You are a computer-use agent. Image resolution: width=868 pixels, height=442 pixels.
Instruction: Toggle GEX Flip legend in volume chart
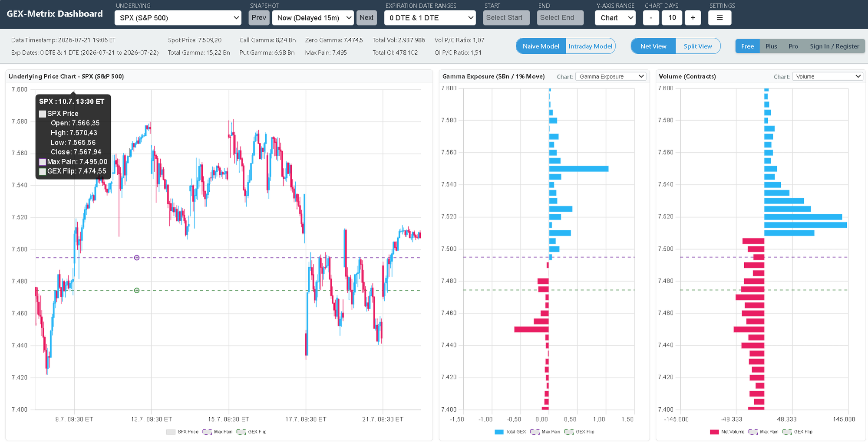pos(797,432)
